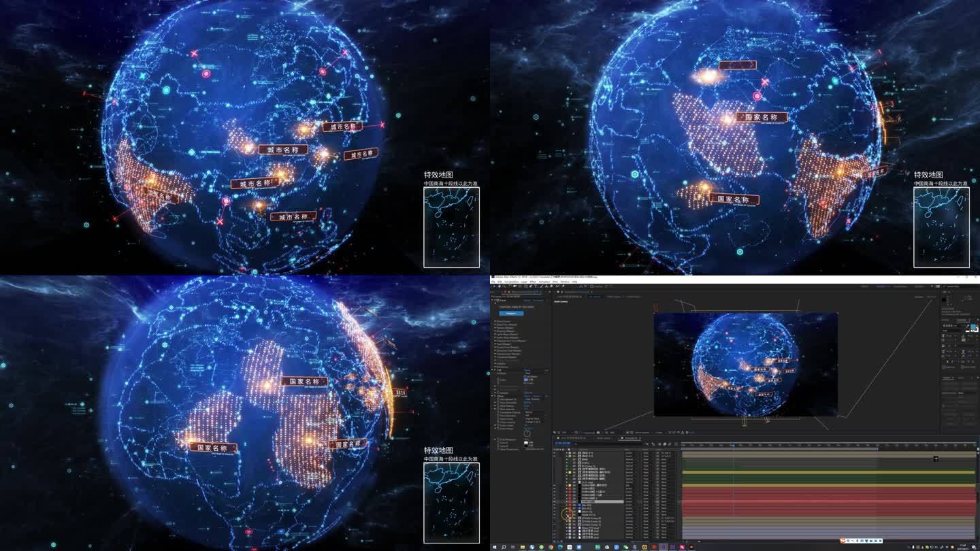The width and height of the screenshot is (980, 551).
Task: Toggle All Masks checkbox in Fill effect
Action: 525,376
